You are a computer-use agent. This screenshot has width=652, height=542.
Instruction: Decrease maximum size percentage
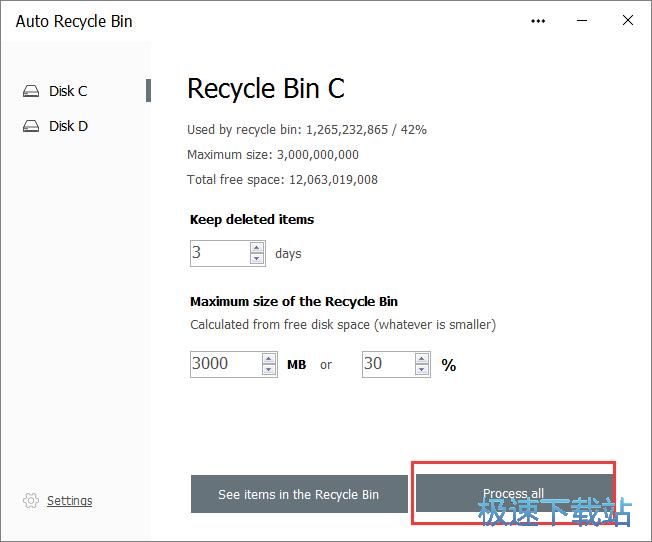click(x=422, y=369)
